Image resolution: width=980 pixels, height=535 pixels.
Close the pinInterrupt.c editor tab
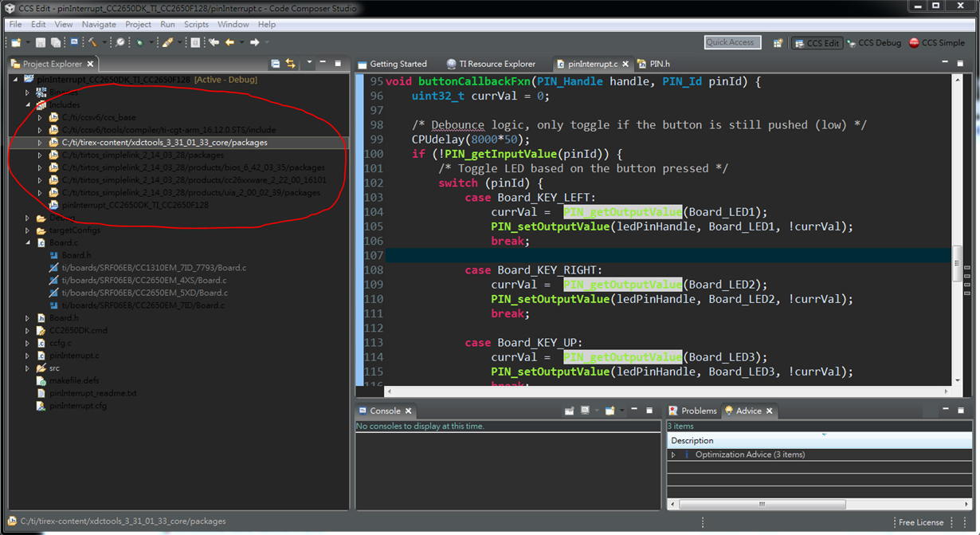(x=625, y=64)
